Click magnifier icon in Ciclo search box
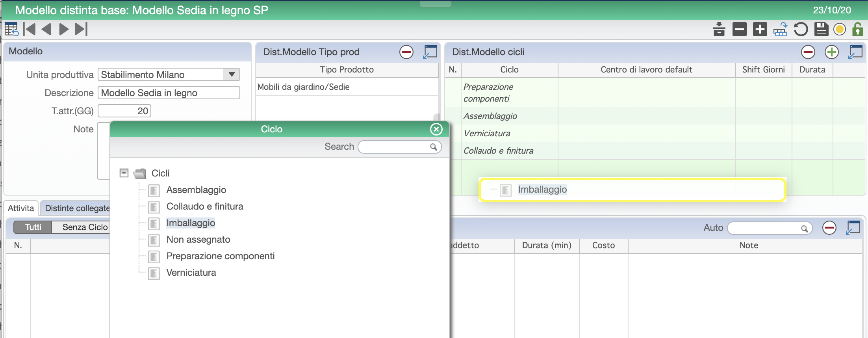 (434, 147)
